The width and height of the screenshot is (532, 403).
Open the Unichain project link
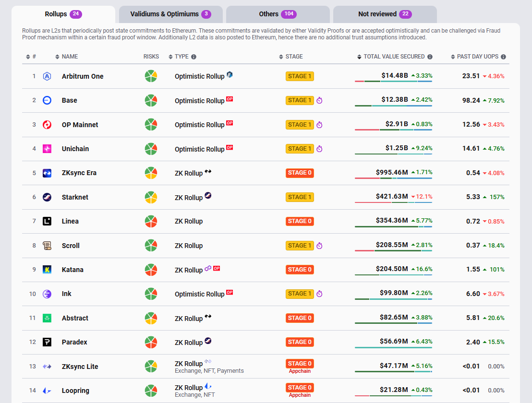pos(75,149)
